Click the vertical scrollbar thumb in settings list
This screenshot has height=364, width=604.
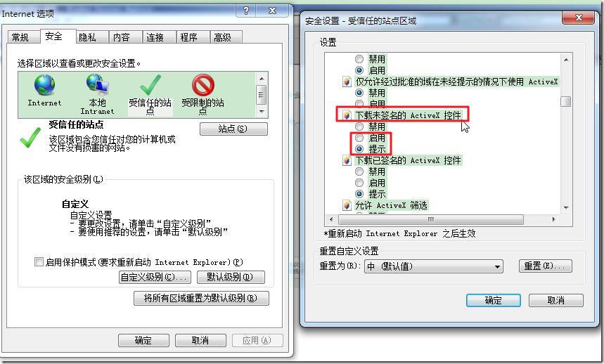(x=566, y=102)
